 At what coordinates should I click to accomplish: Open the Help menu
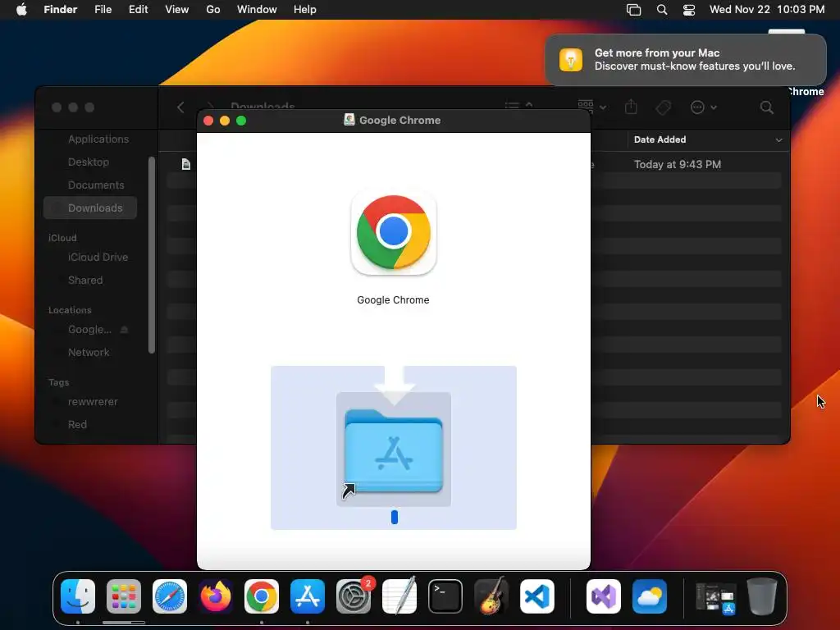tap(305, 10)
